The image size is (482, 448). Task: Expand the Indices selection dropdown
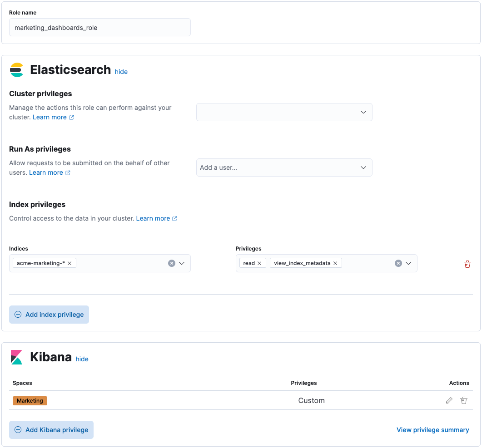point(181,263)
